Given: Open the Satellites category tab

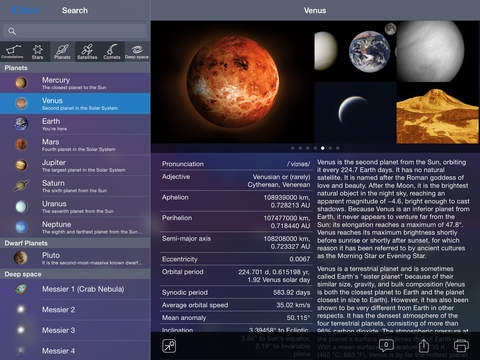Looking at the screenshot, I should pyautogui.click(x=87, y=51).
